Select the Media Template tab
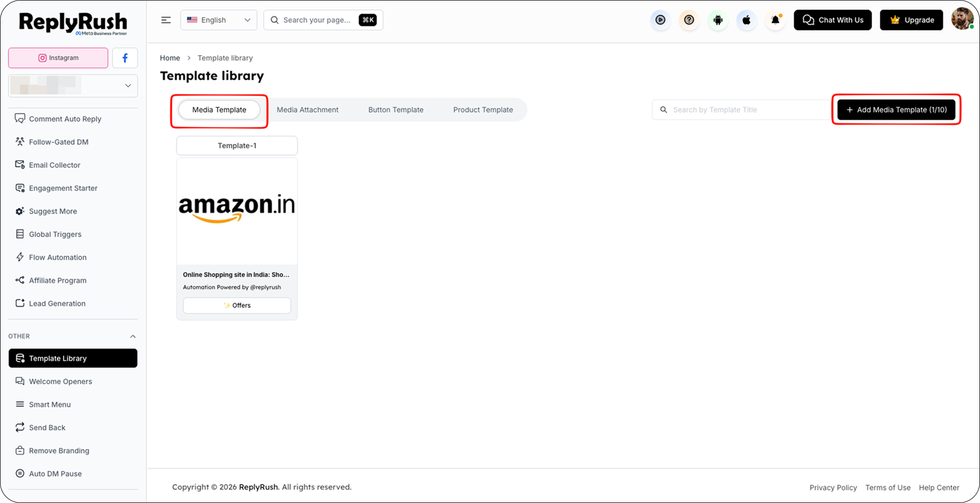This screenshot has width=980, height=503. click(x=219, y=110)
